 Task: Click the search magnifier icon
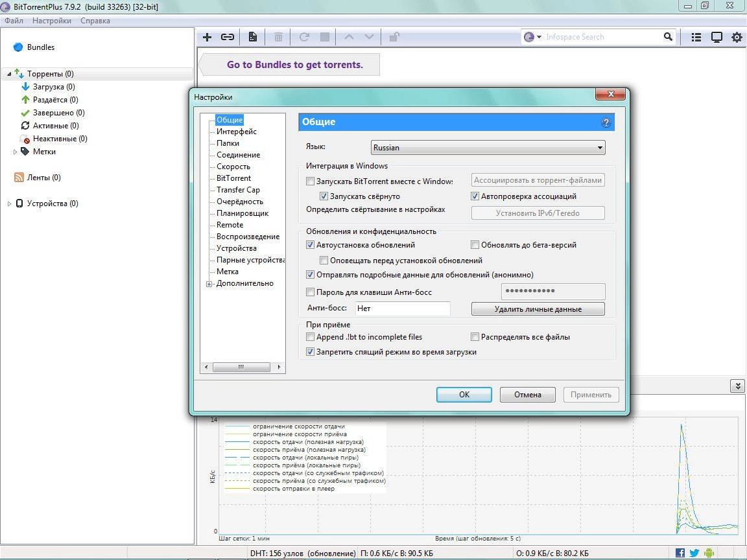tap(668, 37)
